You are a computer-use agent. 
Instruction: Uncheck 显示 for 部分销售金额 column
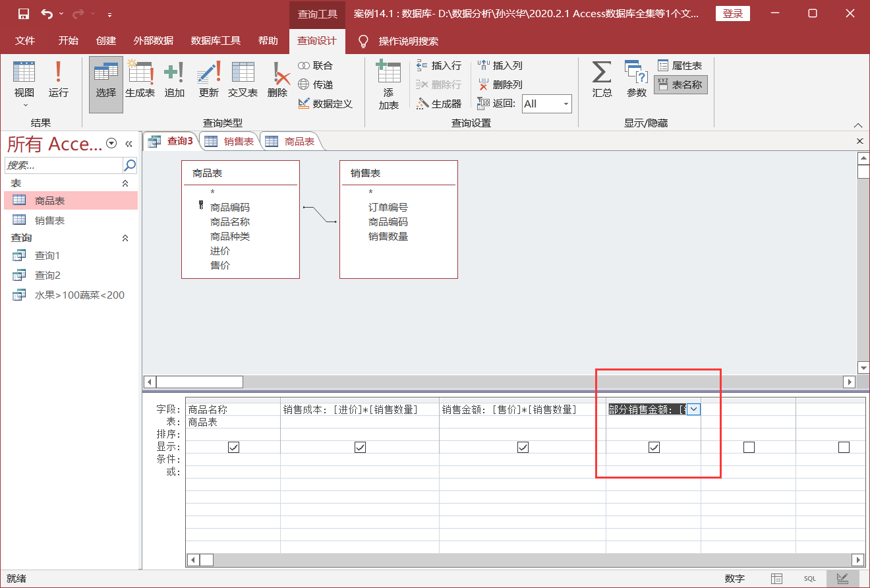click(x=654, y=447)
